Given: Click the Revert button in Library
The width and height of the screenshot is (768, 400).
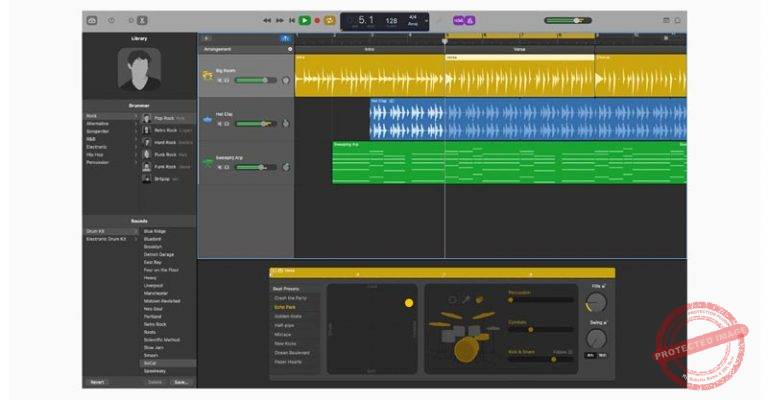Looking at the screenshot, I should pyautogui.click(x=97, y=382).
